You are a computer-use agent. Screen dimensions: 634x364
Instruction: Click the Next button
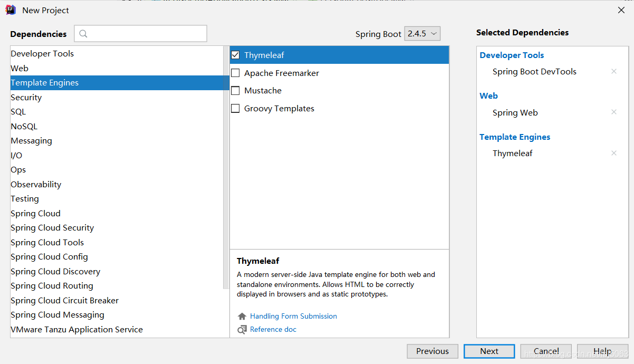pos(489,351)
